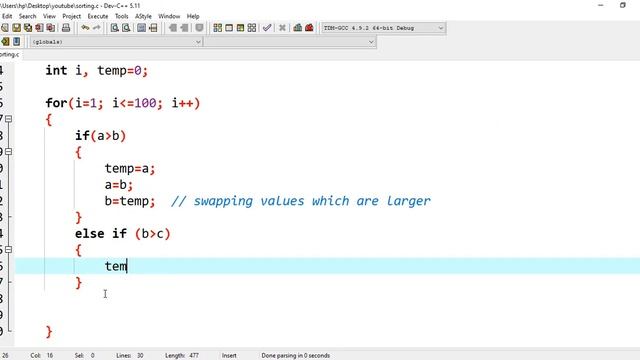This screenshot has height=360, width=640.
Task: Restore down the Dev-C++ window
Action: tap(622, 5)
